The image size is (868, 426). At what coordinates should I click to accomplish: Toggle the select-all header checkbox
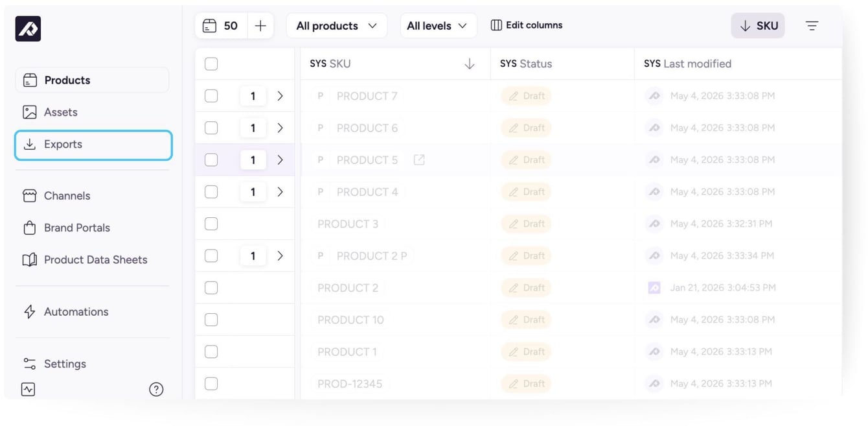(x=211, y=64)
